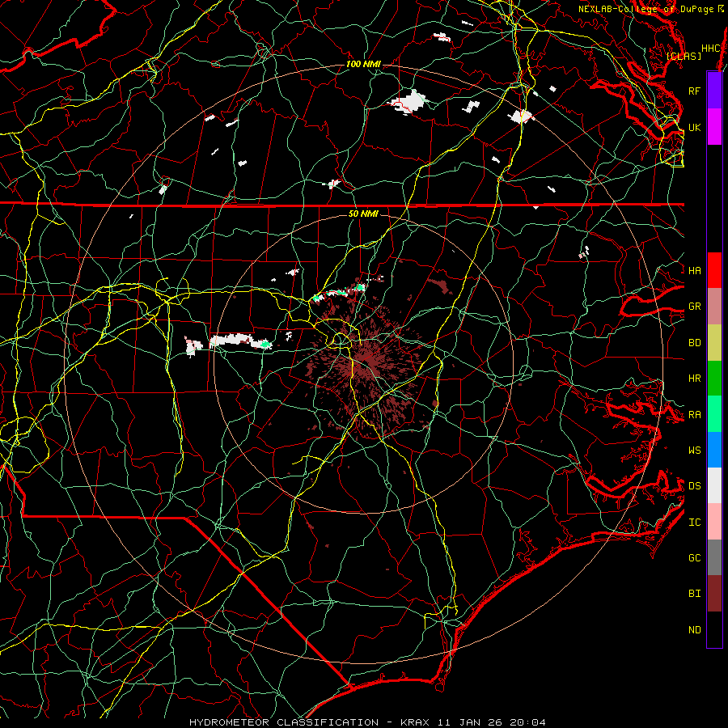Screen dimensions: 728x728
Task: Click the RF legend label
Action: point(694,91)
